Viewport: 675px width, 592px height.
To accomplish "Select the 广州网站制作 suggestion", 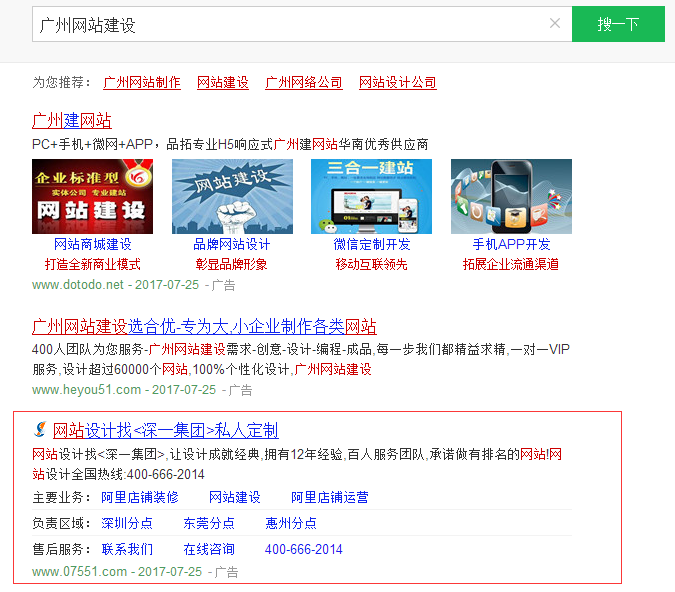I will [x=142, y=83].
